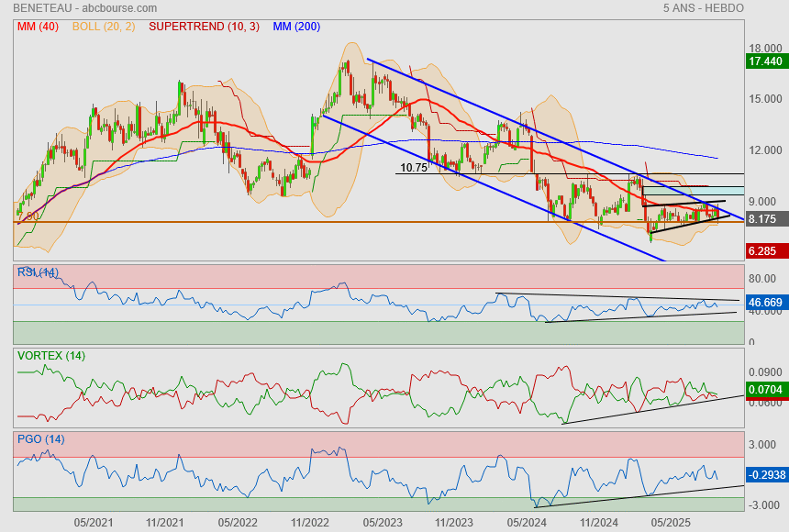Click the 0.0704 vortex value tag
This screenshot has height=532, width=789.
pos(765,390)
